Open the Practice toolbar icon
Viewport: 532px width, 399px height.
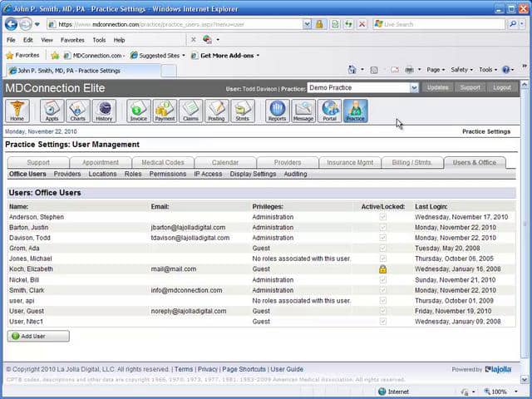coord(355,111)
